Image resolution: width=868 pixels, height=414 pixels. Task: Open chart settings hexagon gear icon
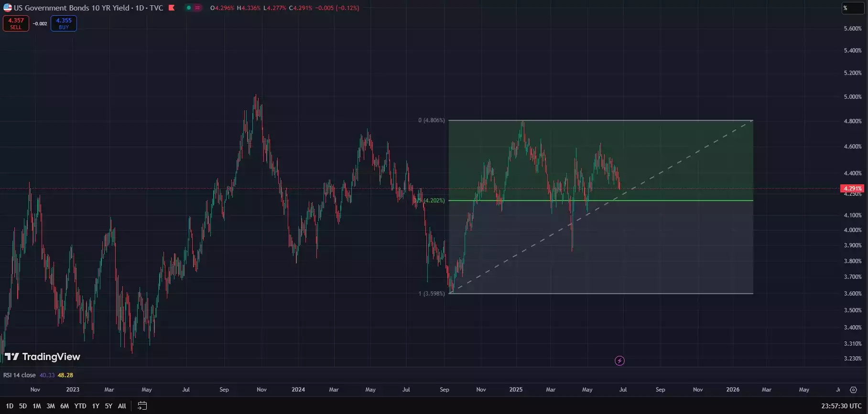pos(853,390)
